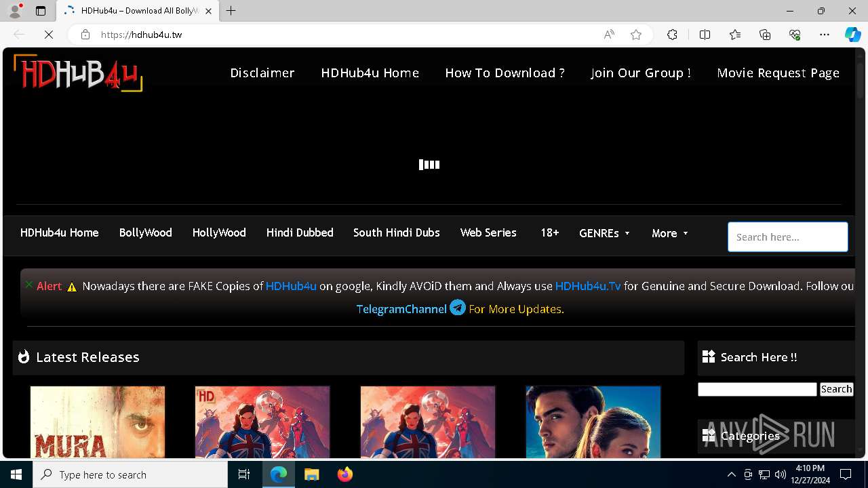
Task: Open How To Download ? page
Action: pyautogui.click(x=505, y=73)
